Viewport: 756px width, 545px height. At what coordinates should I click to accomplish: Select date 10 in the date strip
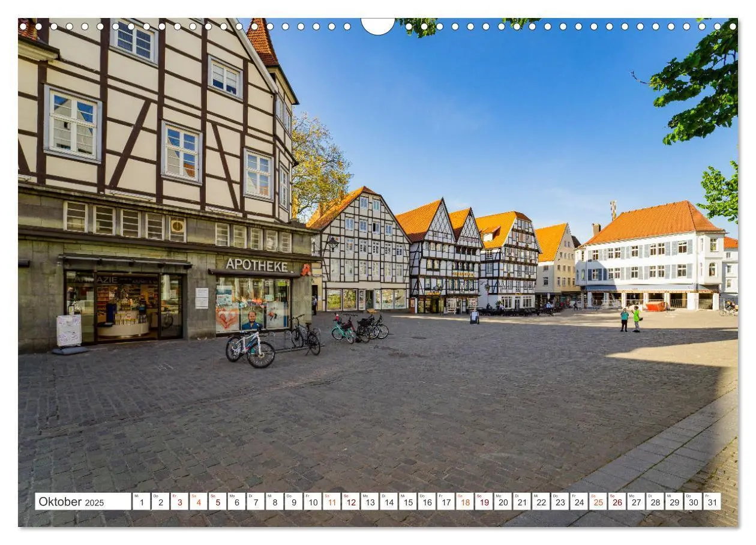(312, 502)
